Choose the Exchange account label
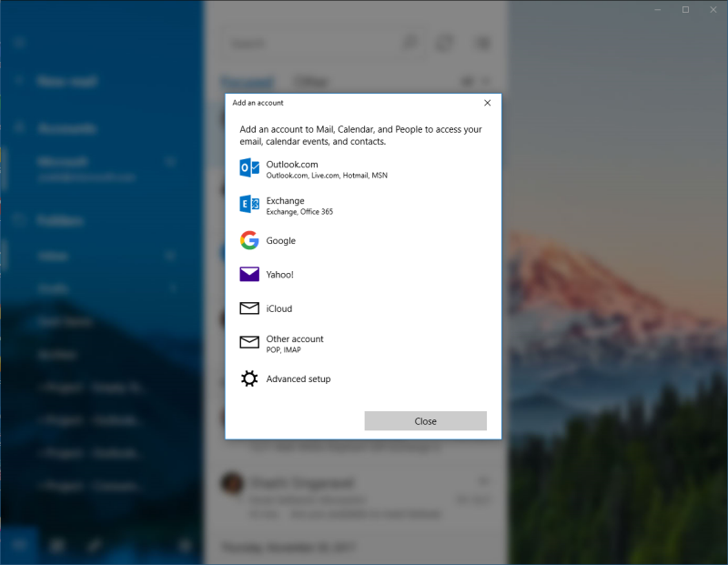 [x=285, y=200]
